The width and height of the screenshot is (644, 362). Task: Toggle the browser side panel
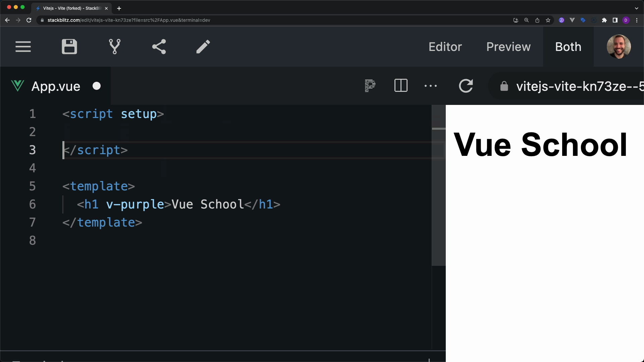point(615,20)
